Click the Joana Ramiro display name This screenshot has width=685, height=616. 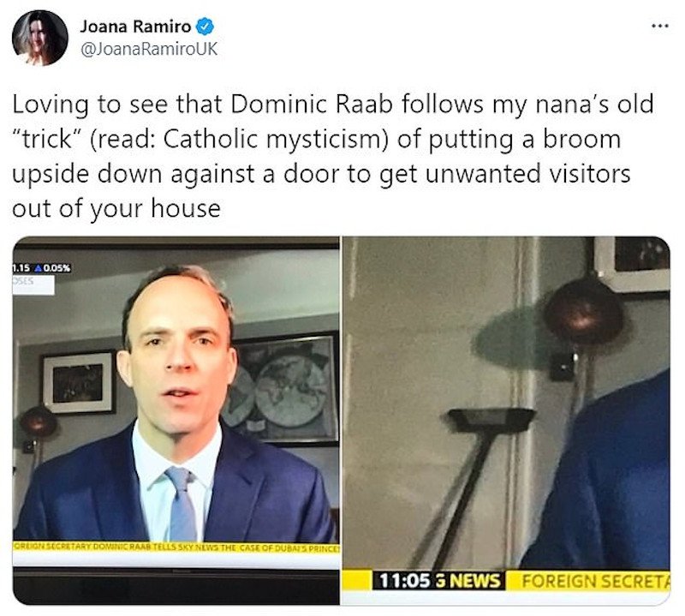coord(135,27)
